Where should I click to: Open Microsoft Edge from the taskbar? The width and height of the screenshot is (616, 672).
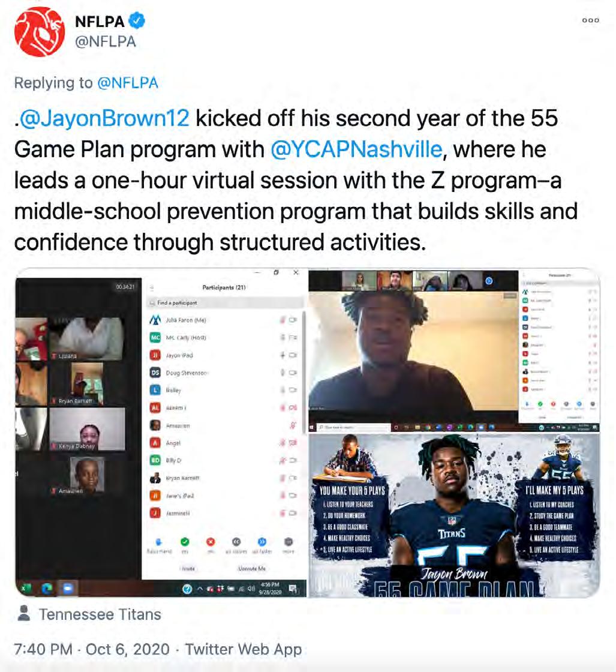(x=47, y=589)
